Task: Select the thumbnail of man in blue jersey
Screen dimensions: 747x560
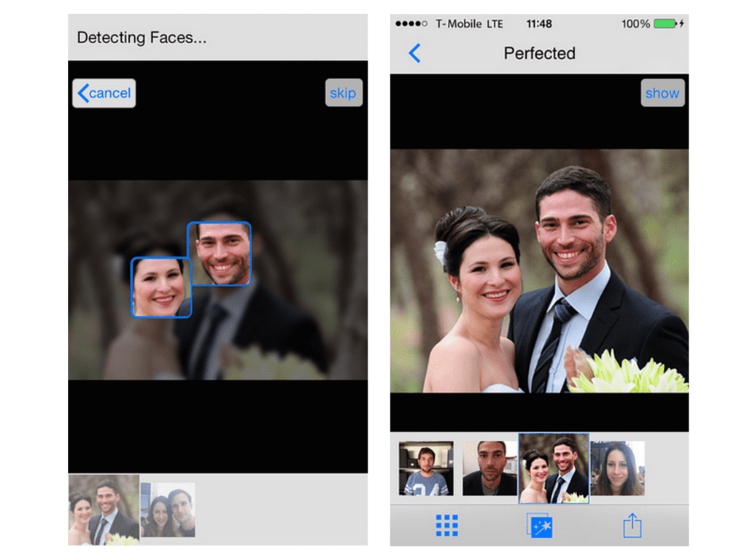Action: [426, 468]
